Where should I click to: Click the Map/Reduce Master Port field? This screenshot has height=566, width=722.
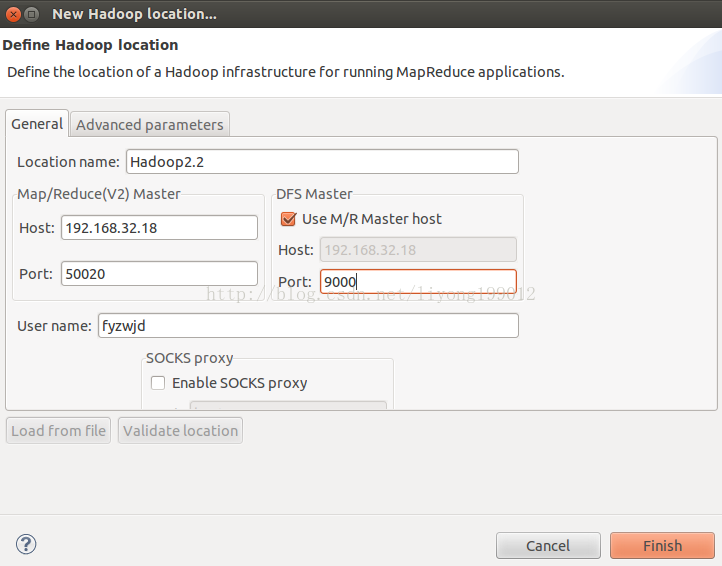point(159,274)
